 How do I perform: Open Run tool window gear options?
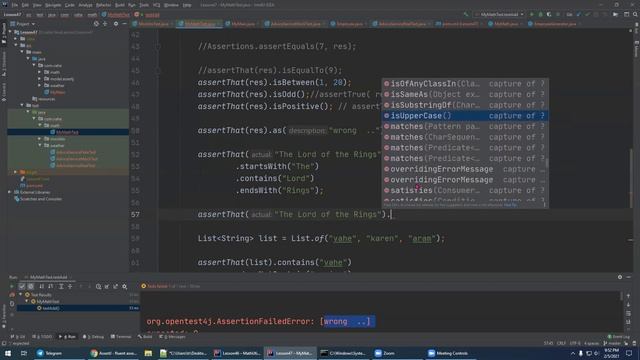pyautogui.click(x=620, y=277)
